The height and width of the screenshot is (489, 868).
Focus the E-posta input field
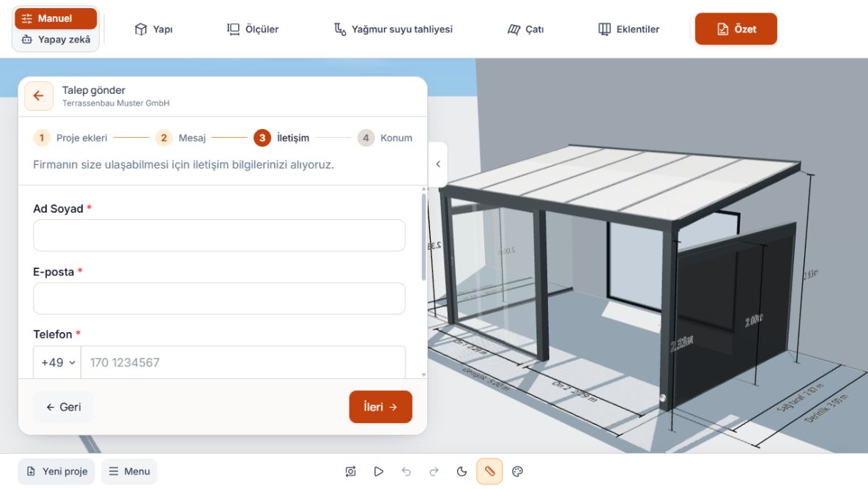click(x=219, y=298)
